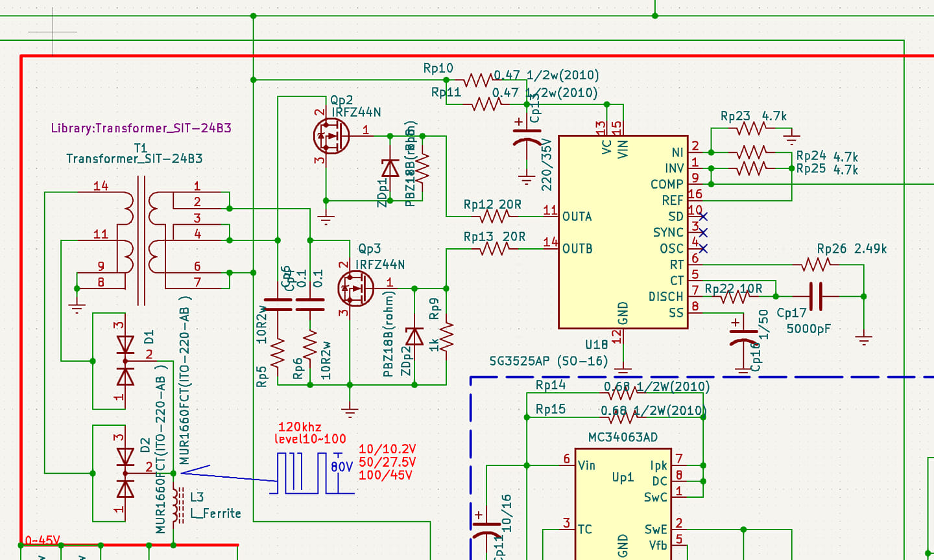The height and width of the screenshot is (560, 934).
Task: Click the no-connect X on OSC pin
Action: coord(703,248)
